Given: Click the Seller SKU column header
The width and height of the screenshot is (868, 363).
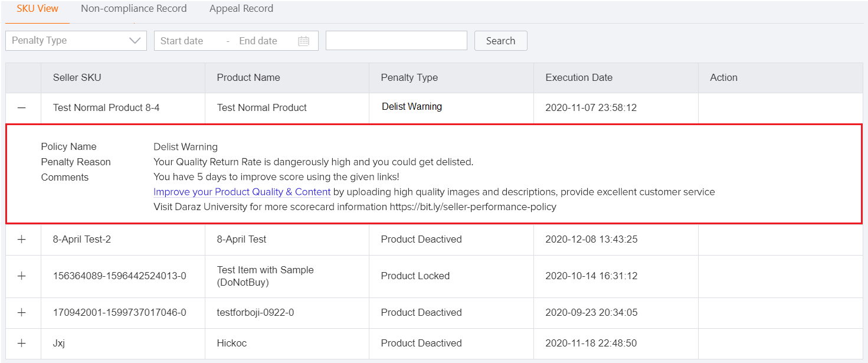Looking at the screenshot, I should (x=77, y=78).
